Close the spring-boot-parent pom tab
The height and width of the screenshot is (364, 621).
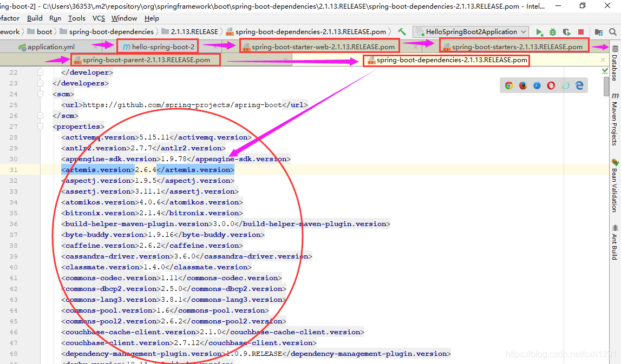285,59
